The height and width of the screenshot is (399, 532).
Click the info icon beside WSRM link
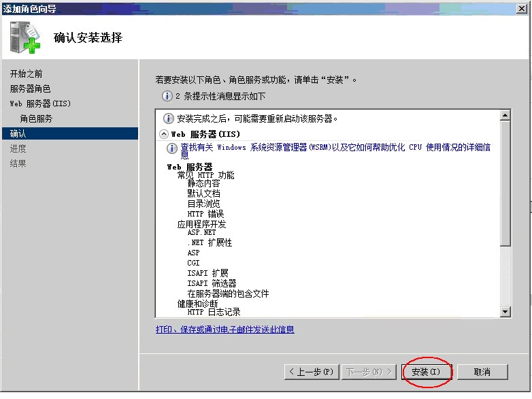click(171, 148)
